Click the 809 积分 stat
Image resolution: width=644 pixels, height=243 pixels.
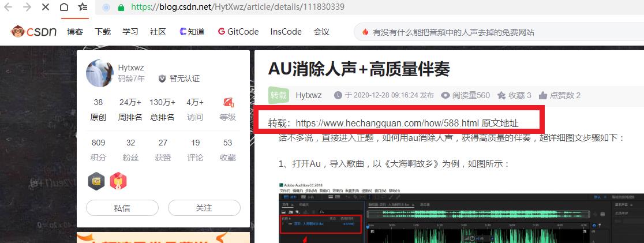coord(98,150)
